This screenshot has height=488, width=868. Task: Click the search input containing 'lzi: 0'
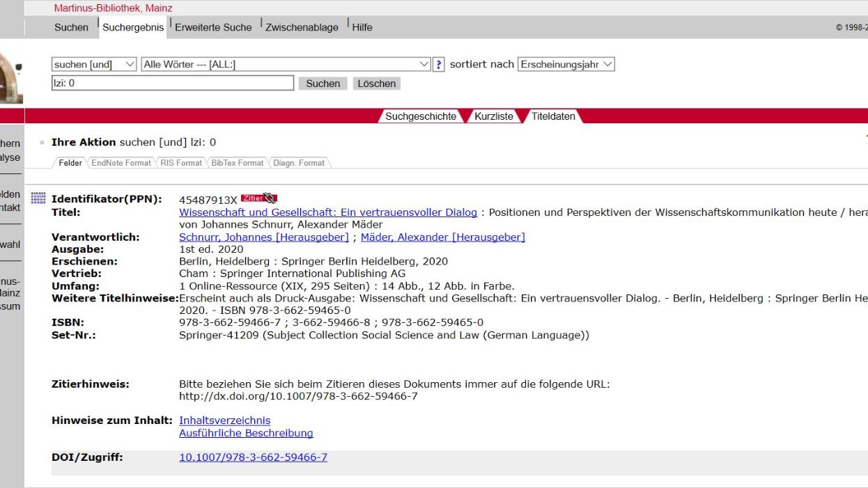click(x=173, y=84)
